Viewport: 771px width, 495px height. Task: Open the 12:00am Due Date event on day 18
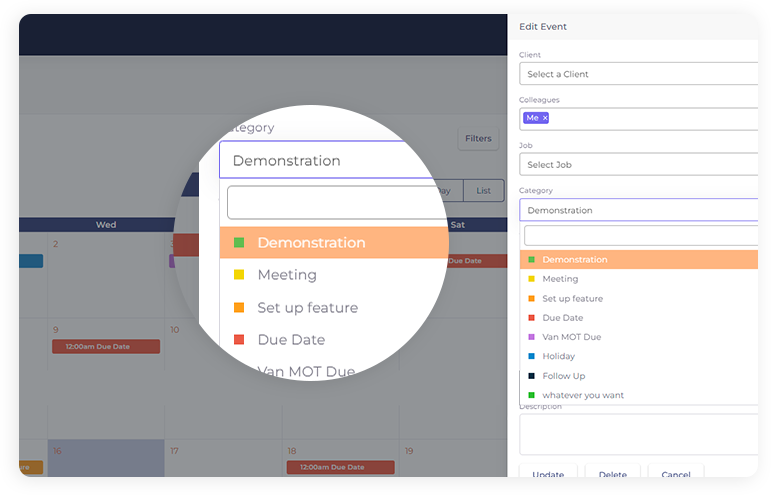tap(340, 467)
